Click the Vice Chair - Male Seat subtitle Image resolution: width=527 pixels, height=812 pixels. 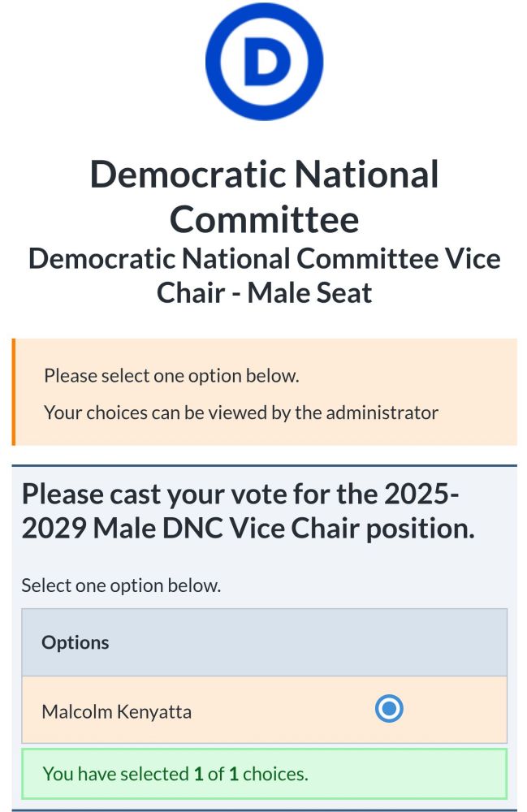[264, 275]
